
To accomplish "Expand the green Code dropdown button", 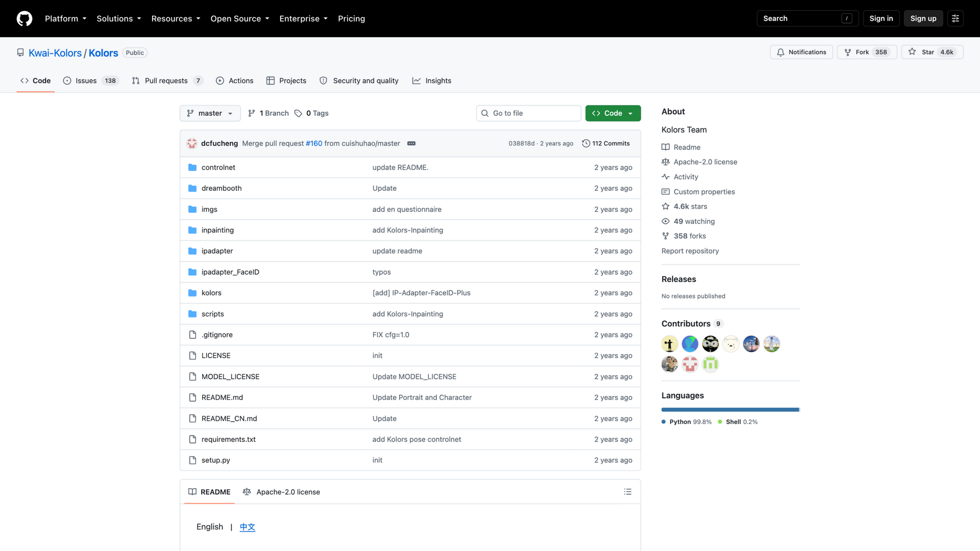I will 613,113.
